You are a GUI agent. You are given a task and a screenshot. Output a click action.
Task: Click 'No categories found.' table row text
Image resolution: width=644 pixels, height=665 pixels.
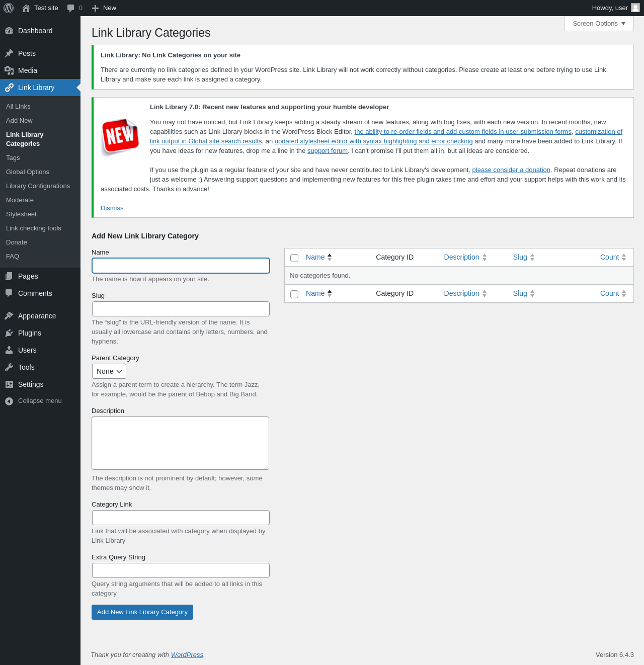click(x=320, y=276)
